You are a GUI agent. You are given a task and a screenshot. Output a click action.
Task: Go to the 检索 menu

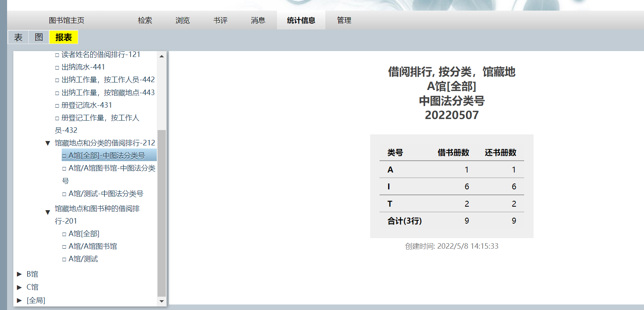145,20
